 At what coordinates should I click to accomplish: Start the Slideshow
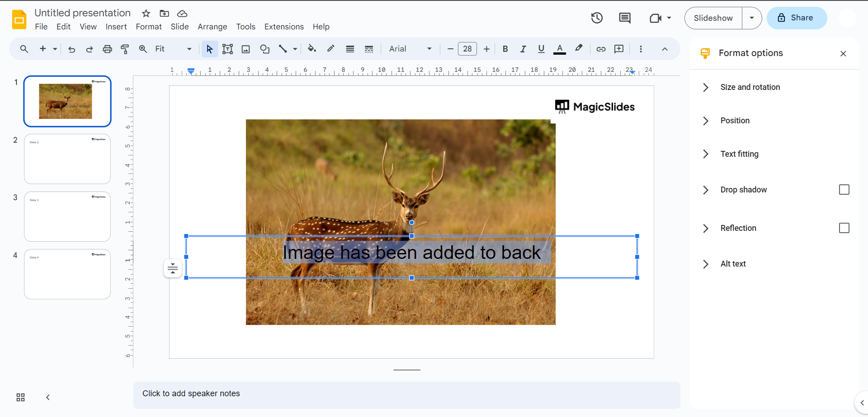(713, 18)
